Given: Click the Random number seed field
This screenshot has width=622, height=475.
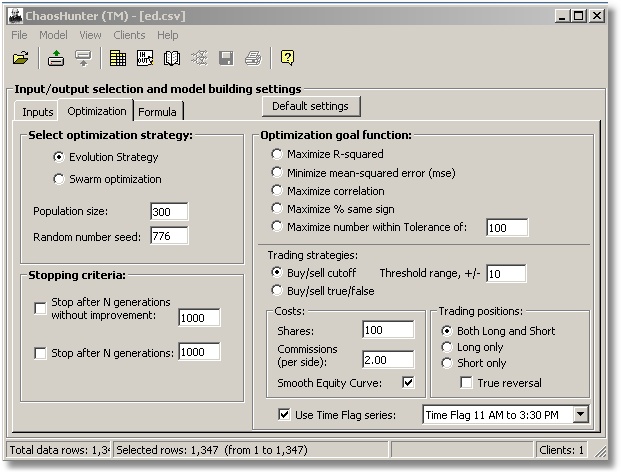Looking at the screenshot, I should pos(169,236).
